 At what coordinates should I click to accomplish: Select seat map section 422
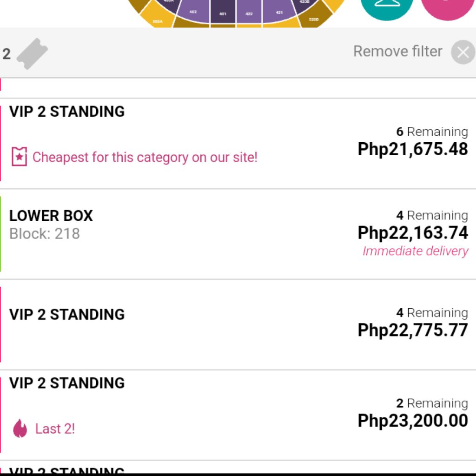[x=249, y=12]
